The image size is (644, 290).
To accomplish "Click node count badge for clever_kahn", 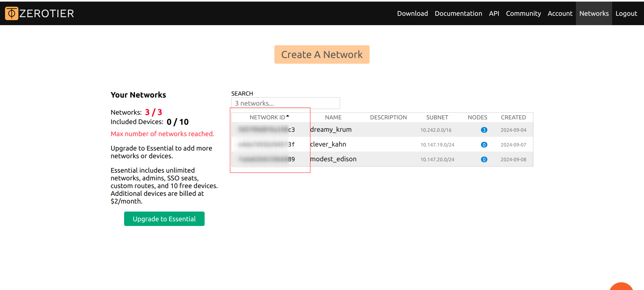I will click(x=484, y=144).
